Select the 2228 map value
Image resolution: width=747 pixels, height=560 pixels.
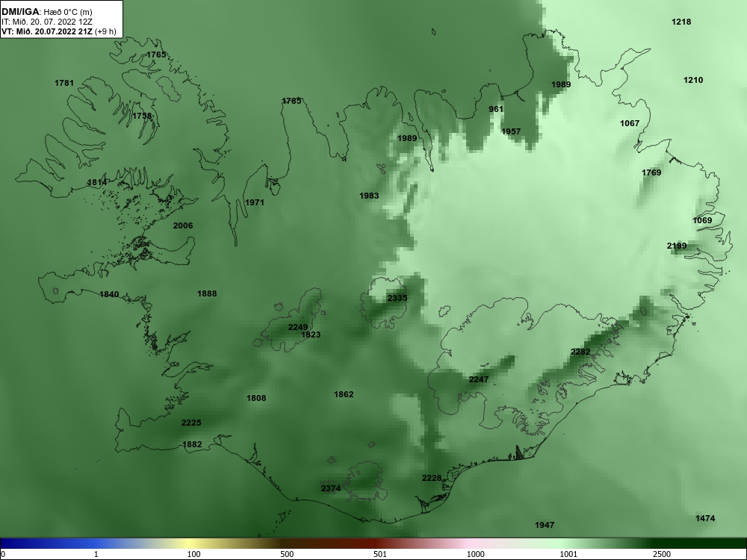tap(432, 478)
